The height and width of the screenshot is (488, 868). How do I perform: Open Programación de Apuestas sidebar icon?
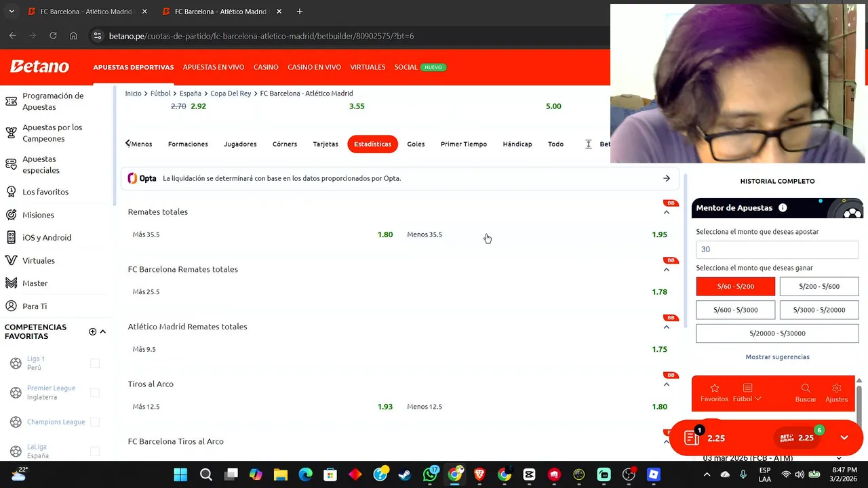coord(11,101)
